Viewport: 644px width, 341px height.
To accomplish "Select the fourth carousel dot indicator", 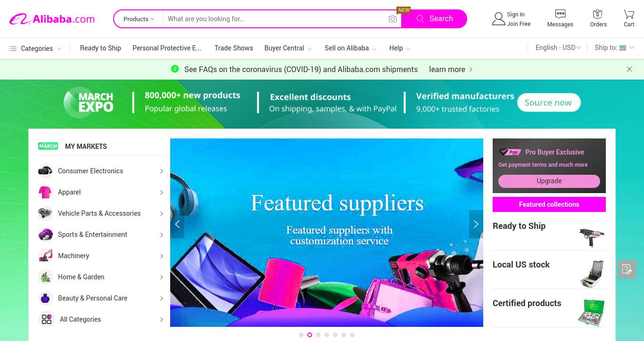I will (327, 335).
